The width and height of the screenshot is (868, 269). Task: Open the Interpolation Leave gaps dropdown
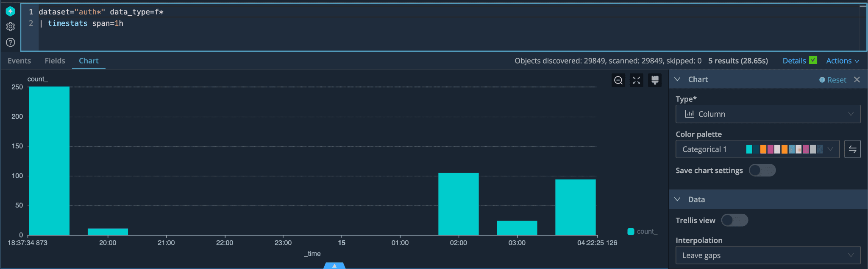[x=768, y=255]
